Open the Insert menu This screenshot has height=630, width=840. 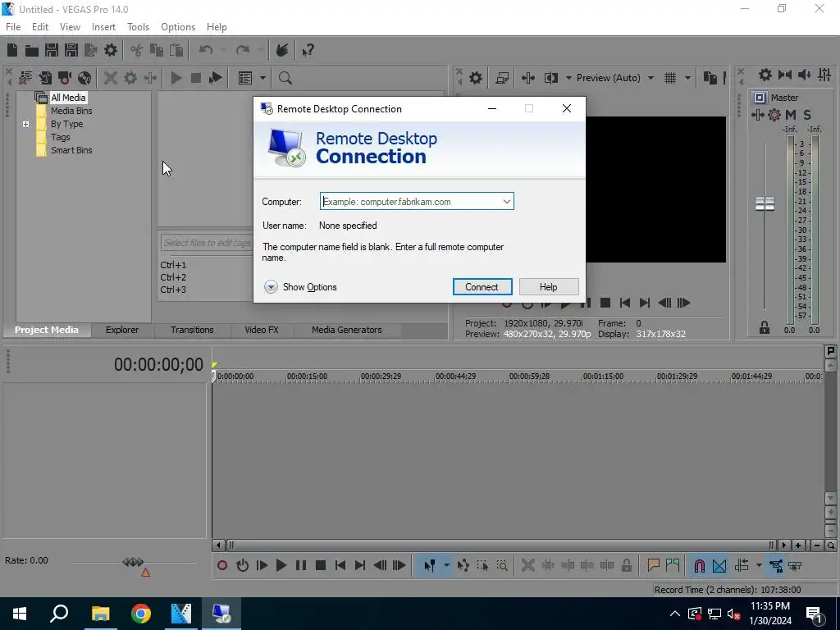(103, 27)
